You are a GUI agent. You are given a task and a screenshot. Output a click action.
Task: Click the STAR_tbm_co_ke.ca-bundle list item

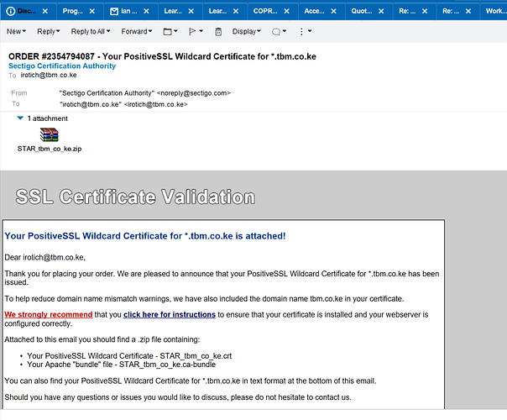pos(121,365)
